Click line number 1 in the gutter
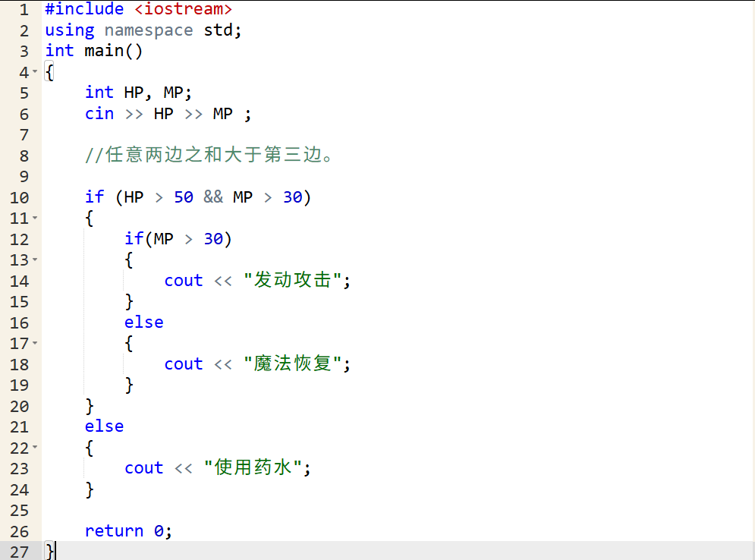Viewport: 755px width, 560px height. point(24,10)
